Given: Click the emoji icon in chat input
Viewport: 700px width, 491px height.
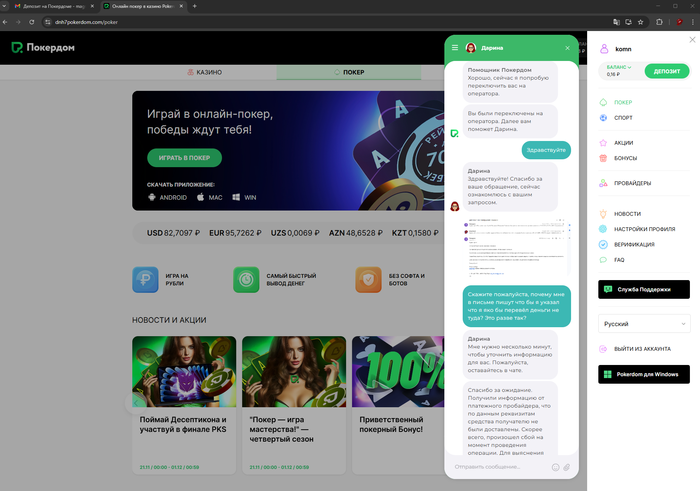Looking at the screenshot, I should pos(555,467).
